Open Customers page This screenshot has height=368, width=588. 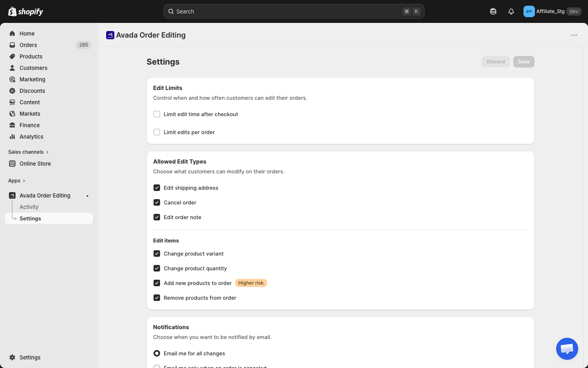[x=33, y=68]
